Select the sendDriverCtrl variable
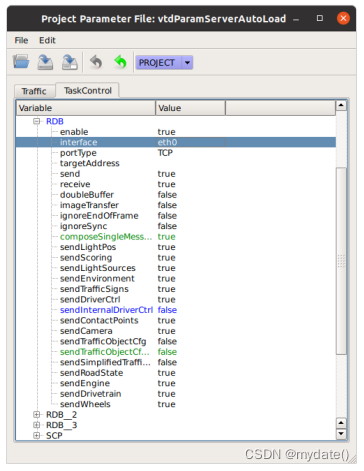 [90, 300]
